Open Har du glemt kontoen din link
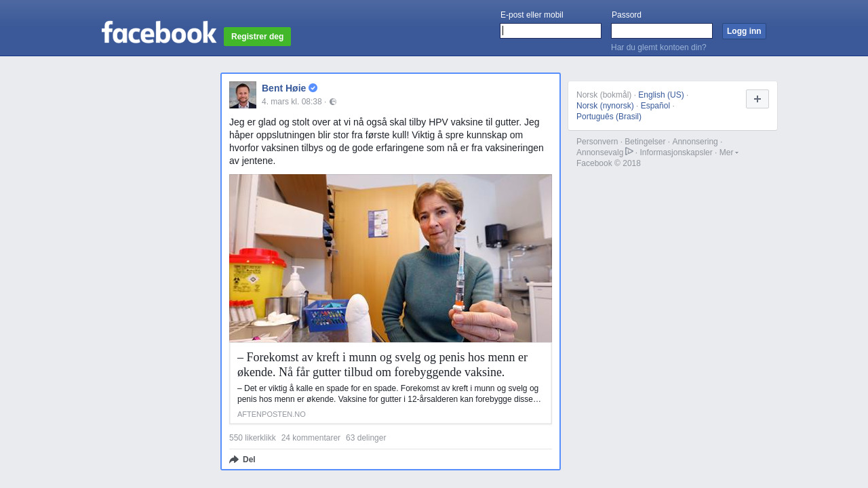Screen dimensions: 868x488 click(658, 47)
